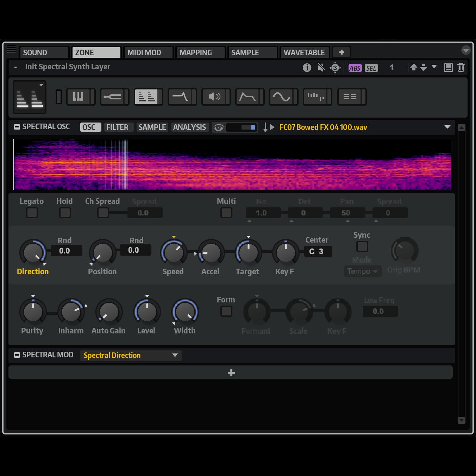Switch to the WAVETABLE tab
Image resolution: width=476 pixels, height=476 pixels.
tap(305, 52)
